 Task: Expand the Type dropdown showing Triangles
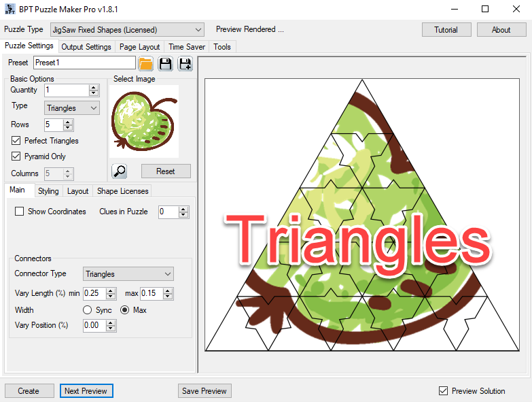click(72, 108)
